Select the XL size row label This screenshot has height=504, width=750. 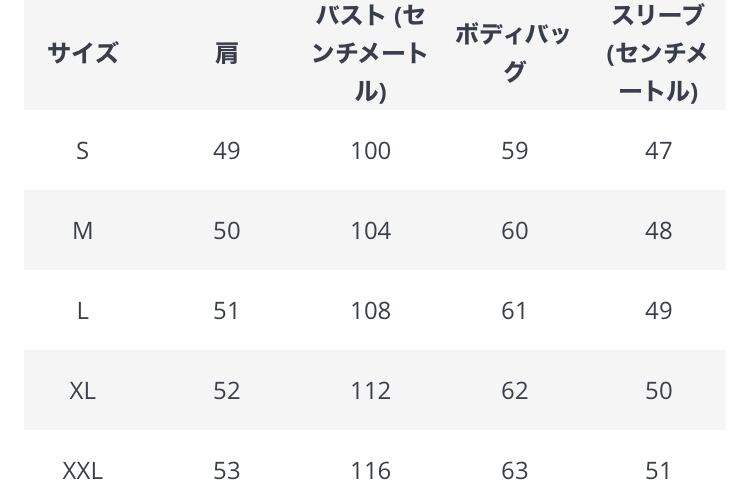point(83,390)
